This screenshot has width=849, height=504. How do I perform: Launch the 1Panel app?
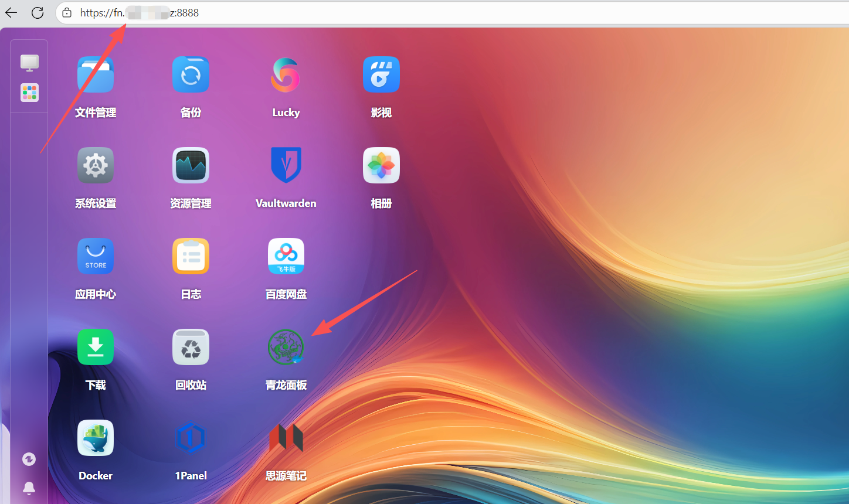point(191,438)
